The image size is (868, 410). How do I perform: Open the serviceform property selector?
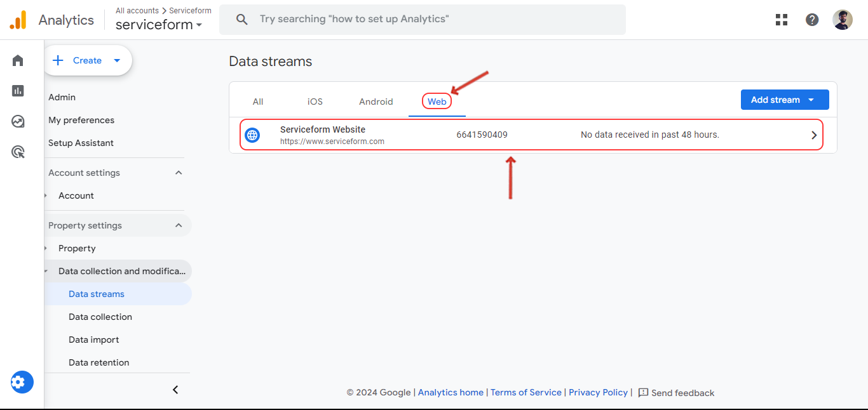click(159, 25)
